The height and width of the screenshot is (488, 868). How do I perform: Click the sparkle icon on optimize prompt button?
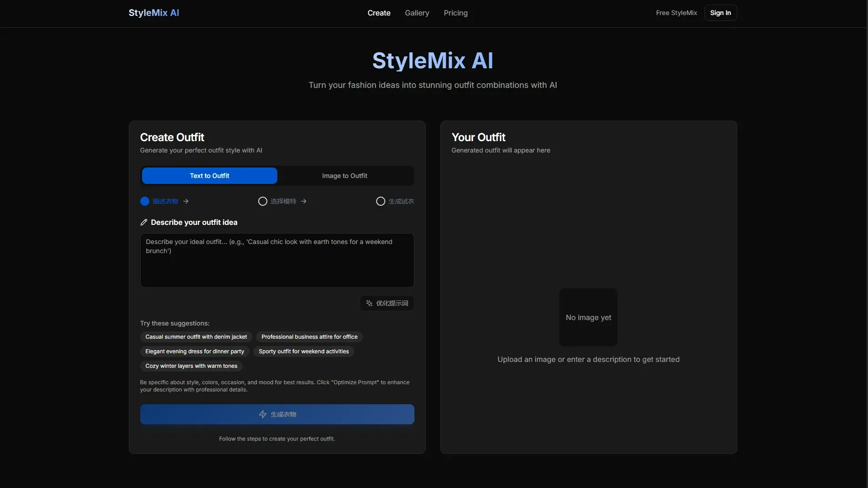[x=369, y=303]
